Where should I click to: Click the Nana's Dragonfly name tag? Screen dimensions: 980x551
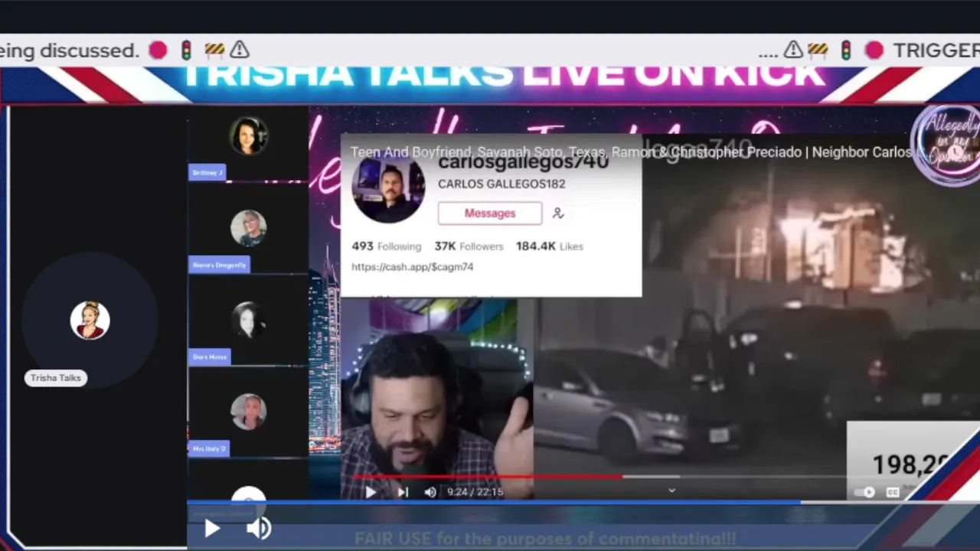(219, 265)
